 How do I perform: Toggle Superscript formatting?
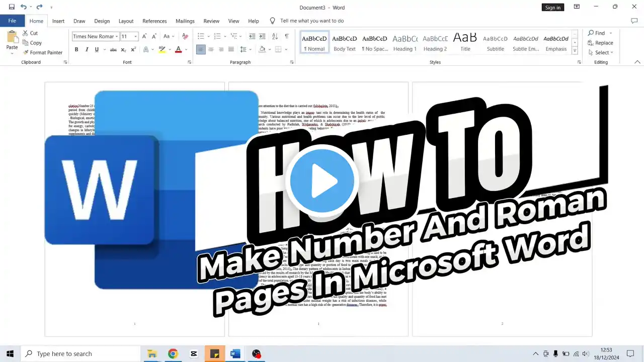133,49
